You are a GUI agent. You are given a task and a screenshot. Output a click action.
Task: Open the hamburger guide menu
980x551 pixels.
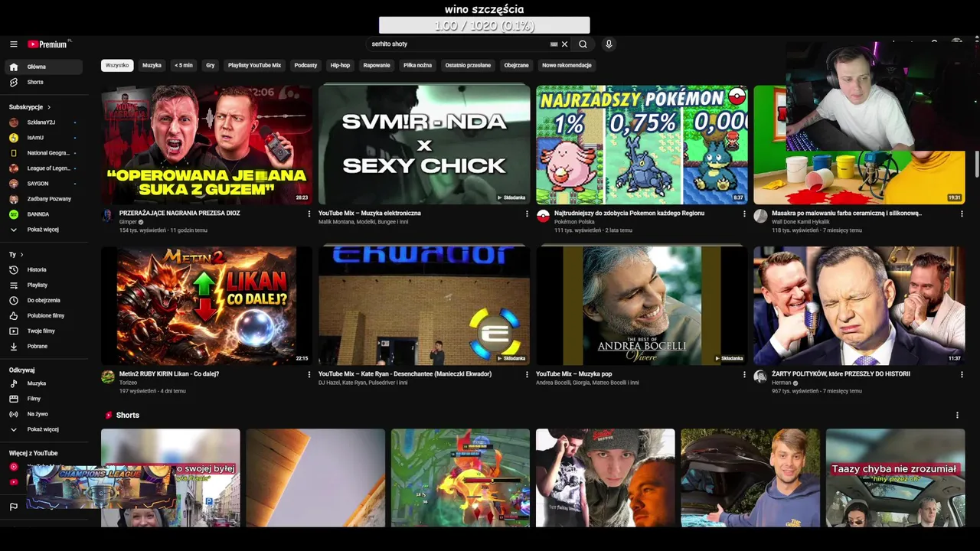14,44
